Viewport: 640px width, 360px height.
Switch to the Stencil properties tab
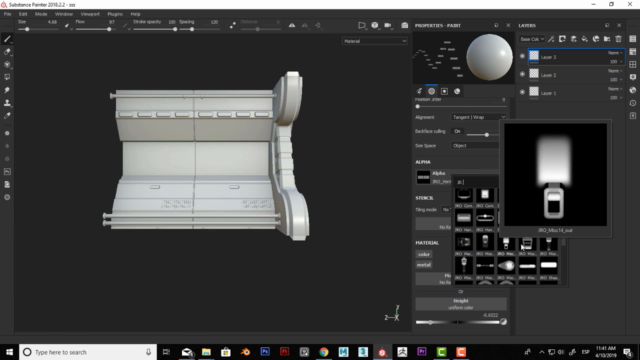coord(444,91)
